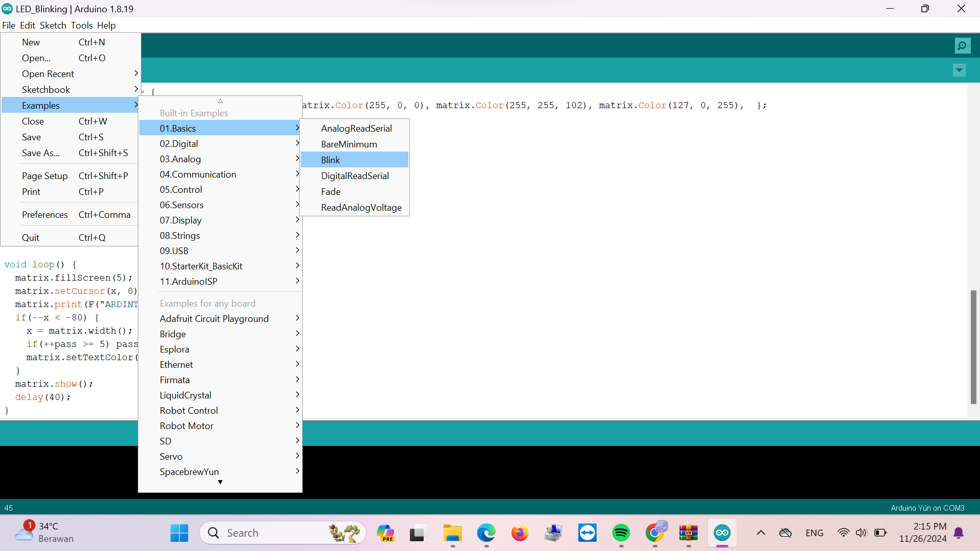This screenshot has height=551, width=980.
Task: Open the AnalogReadSerial example
Action: click(357, 128)
